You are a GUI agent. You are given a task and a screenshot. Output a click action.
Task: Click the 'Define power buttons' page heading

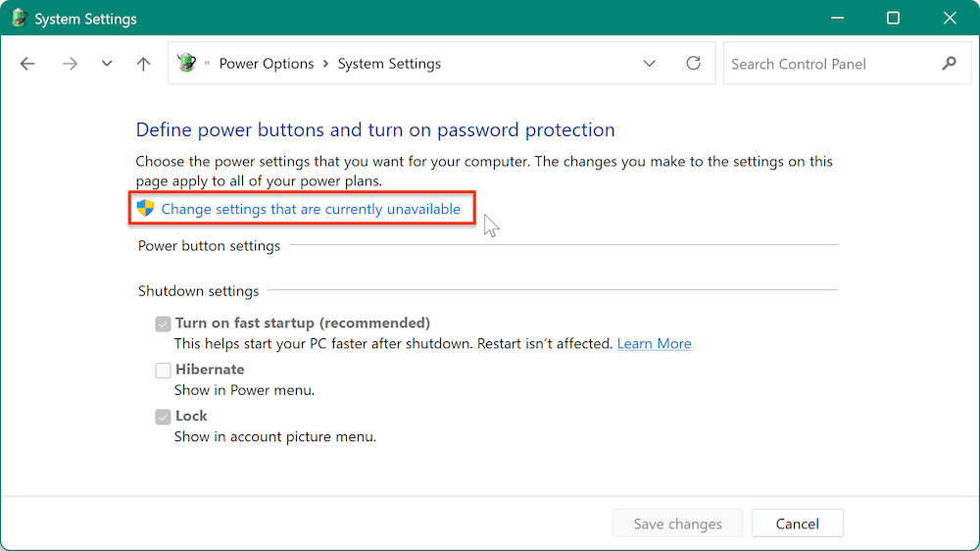tap(375, 129)
